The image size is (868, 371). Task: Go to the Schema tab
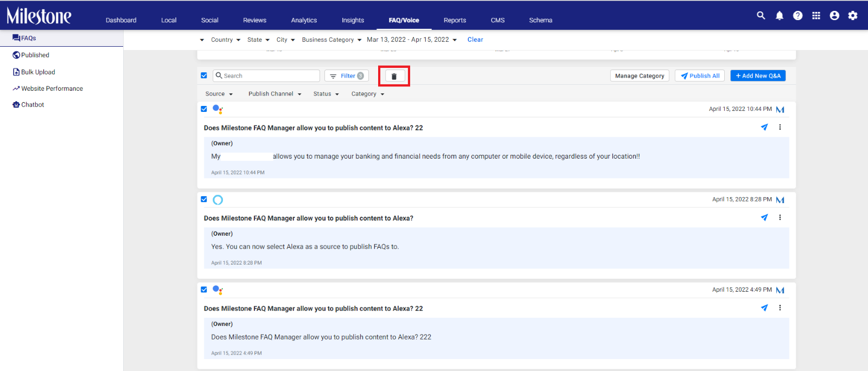click(540, 20)
